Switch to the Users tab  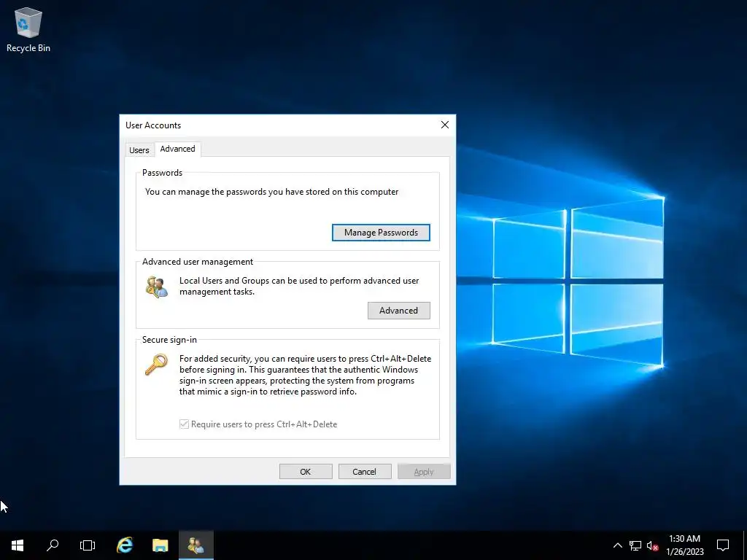pyautogui.click(x=139, y=150)
